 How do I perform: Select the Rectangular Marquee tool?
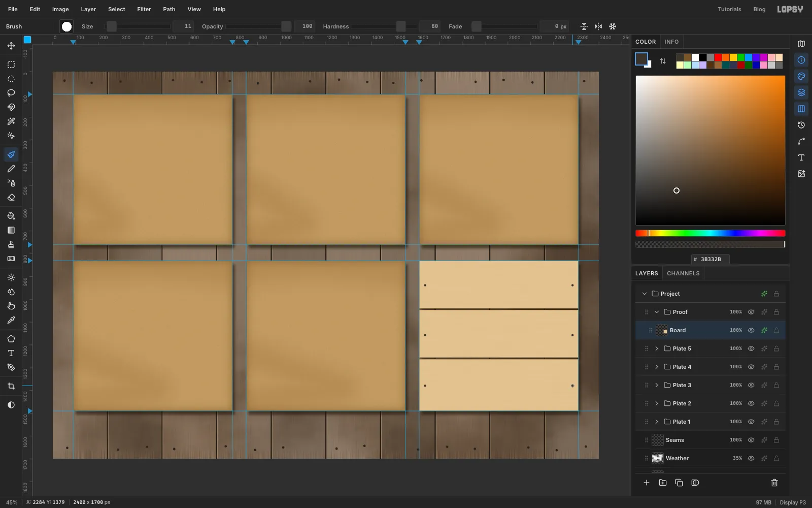pos(11,65)
